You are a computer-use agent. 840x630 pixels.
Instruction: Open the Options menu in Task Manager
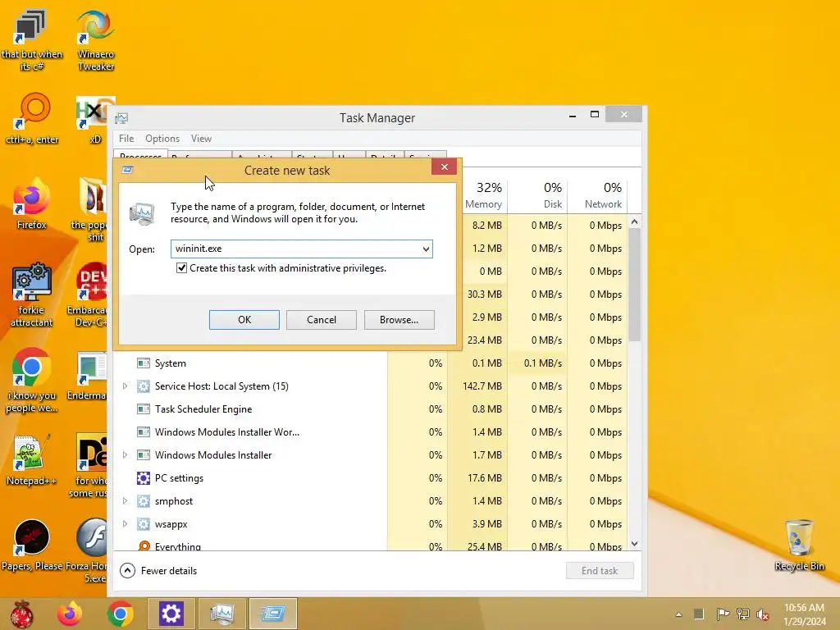click(x=162, y=138)
